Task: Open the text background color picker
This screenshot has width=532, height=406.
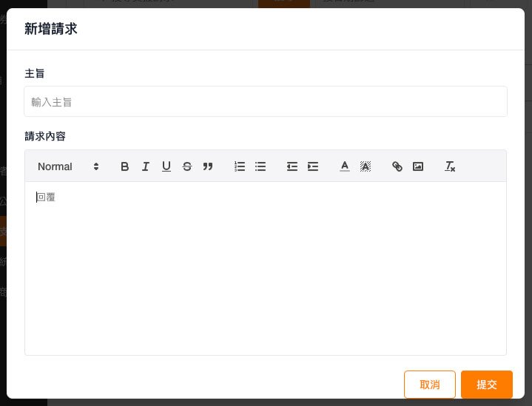Action: (x=365, y=166)
